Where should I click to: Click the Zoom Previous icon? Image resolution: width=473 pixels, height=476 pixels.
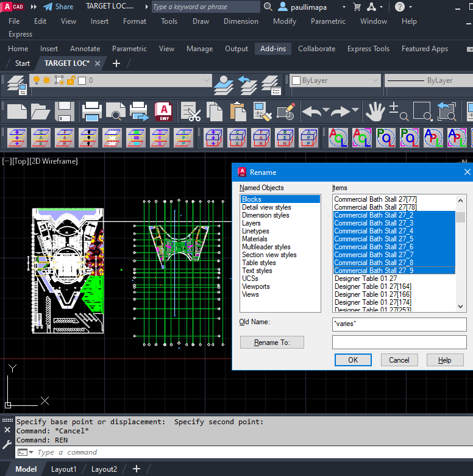pyautogui.click(x=447, y=112)
